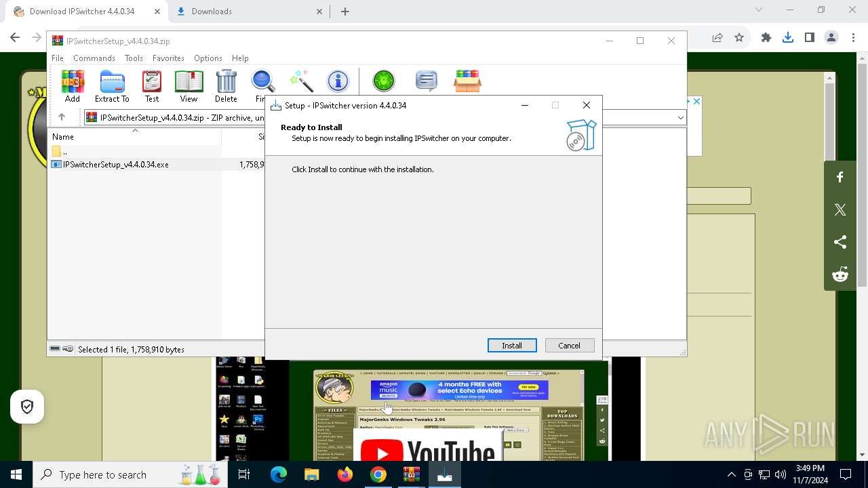
Task: Open the View file tool
Action: (189, 86)
